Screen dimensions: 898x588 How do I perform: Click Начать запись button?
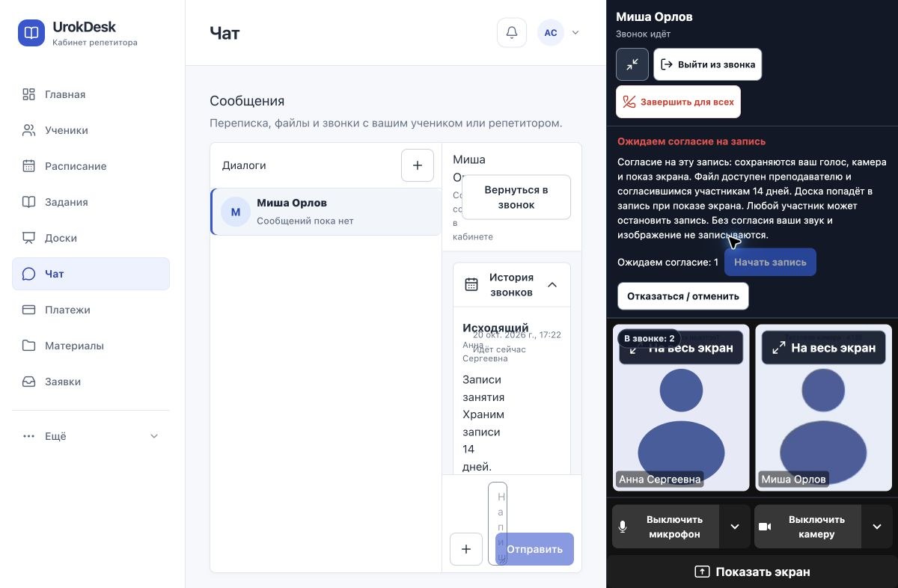coord(770,263)
